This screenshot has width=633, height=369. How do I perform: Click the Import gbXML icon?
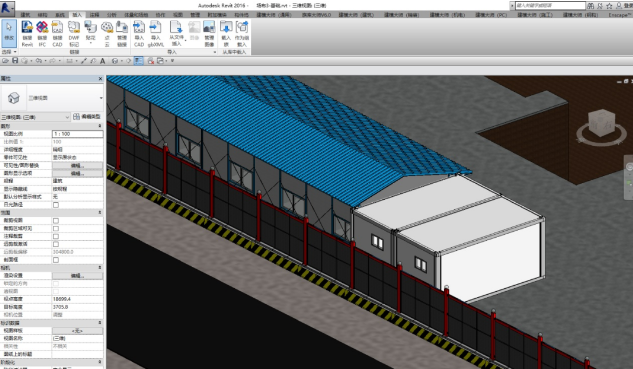tap(155, 34)
